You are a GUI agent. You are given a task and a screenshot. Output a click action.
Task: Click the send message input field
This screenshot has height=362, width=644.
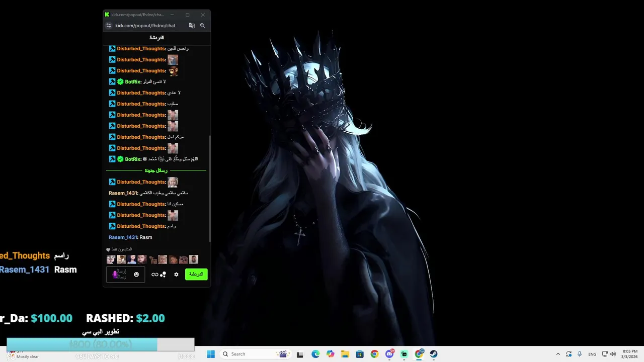125,275
